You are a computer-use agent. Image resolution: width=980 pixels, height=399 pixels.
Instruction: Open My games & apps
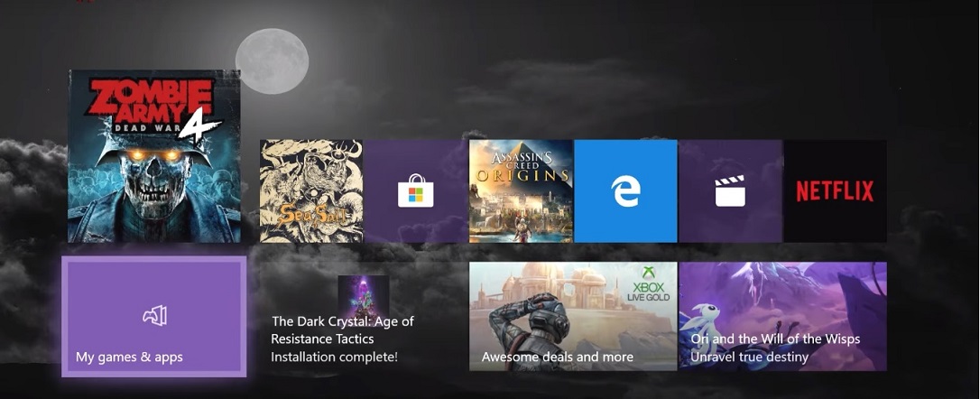coord(153,317)
